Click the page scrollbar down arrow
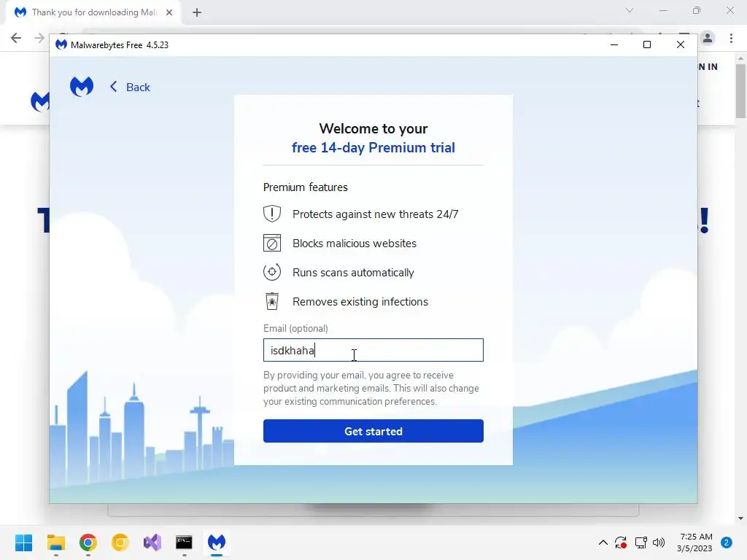Screen dimensions: 747x560 (x=740, y=518)
